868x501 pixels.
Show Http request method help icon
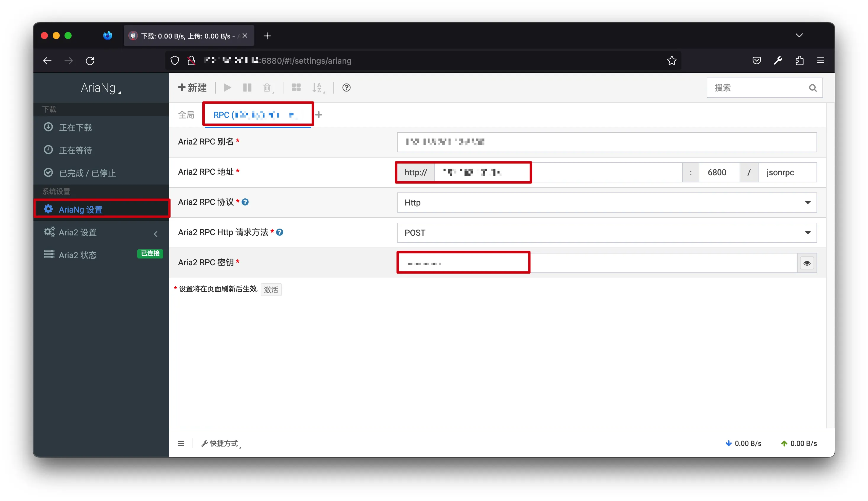280,233
